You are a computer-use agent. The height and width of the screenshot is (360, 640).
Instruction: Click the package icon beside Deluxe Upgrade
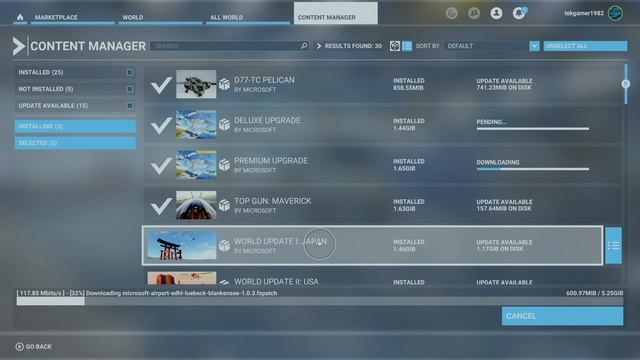224,124
